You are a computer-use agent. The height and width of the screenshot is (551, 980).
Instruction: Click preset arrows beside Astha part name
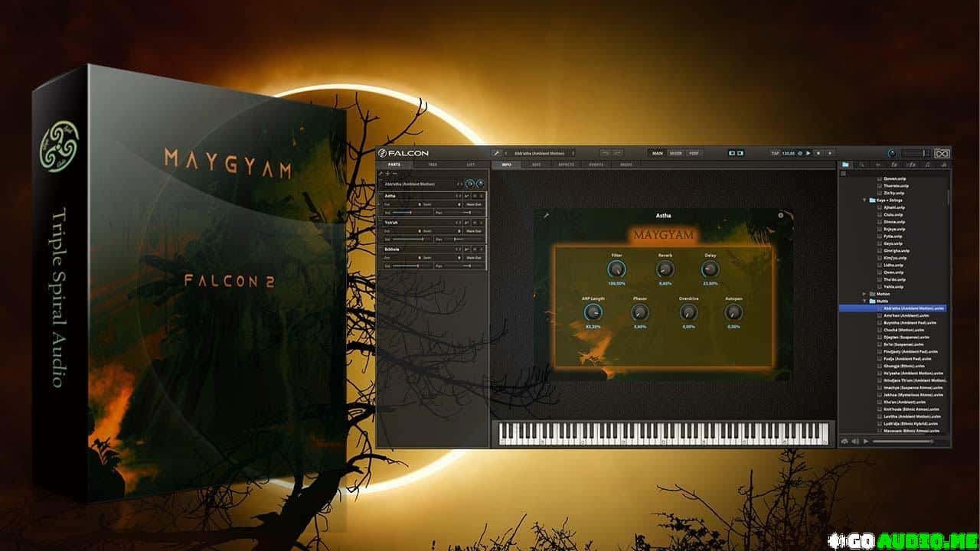pyautogui.click(x=459, y=196)
